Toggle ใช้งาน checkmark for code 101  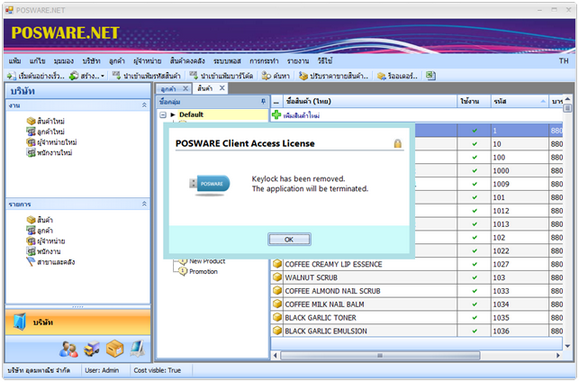coord(474,197)
